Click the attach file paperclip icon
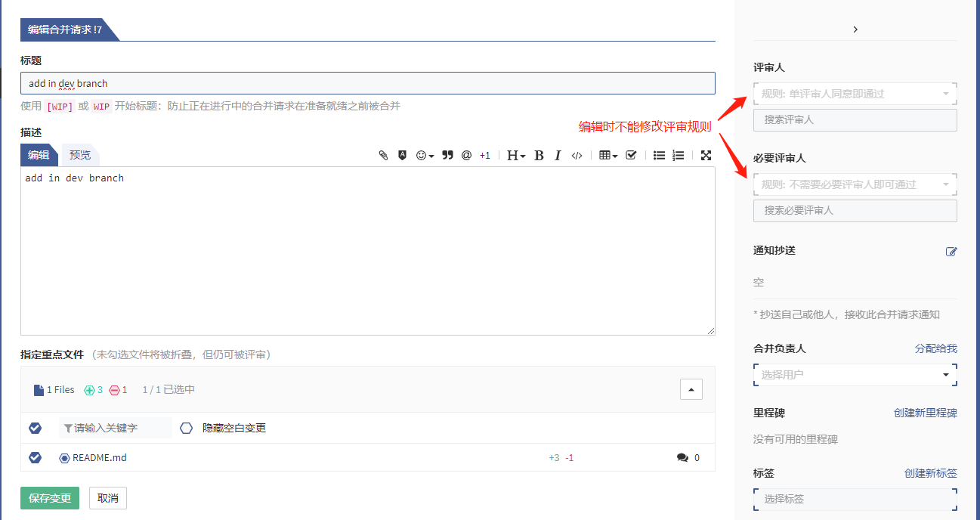Screen dimensions: 980x520 click(383, 155)
